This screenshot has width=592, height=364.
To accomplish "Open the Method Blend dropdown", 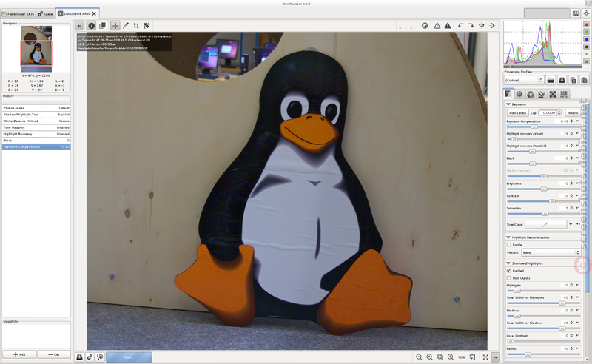I will click(x=551, y=252).
